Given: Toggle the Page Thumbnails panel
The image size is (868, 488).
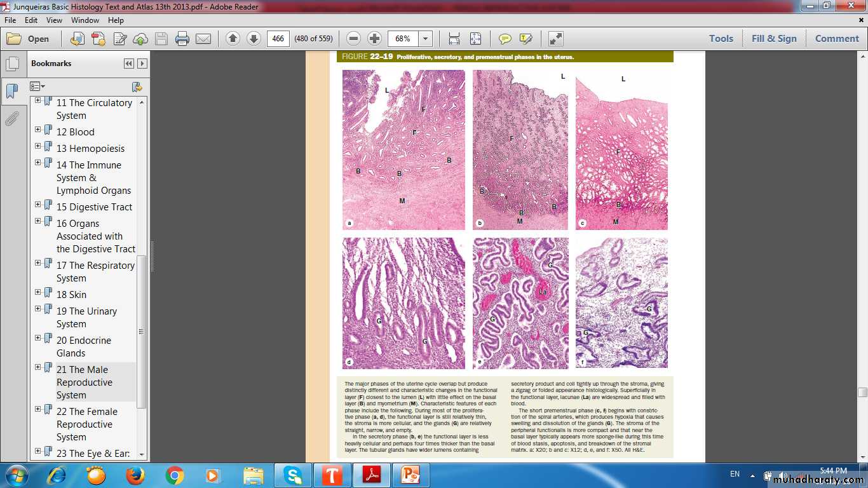Looking at the screenshot, I should [x=11, y=64].
